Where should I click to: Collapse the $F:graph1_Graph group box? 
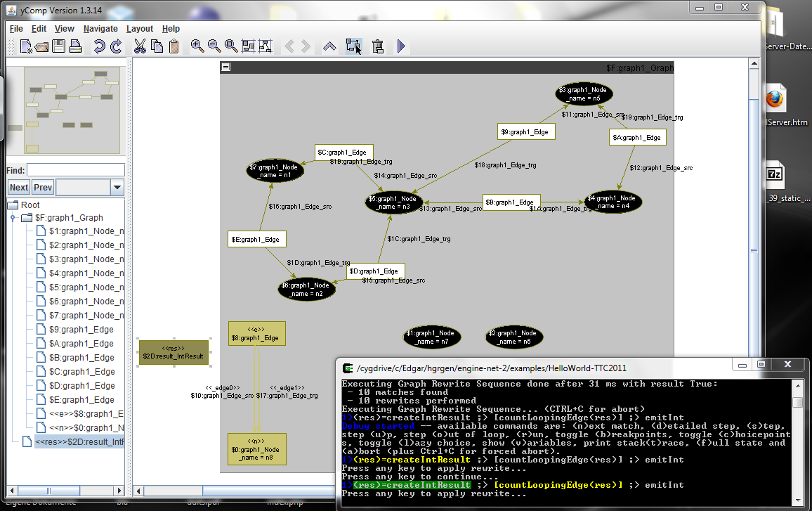click(225, 67)
